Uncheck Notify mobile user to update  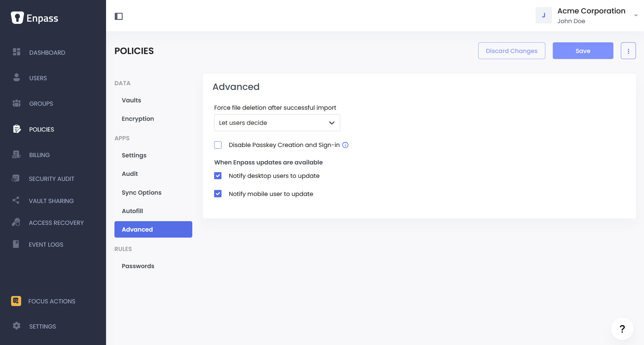(x=218, y=194)
